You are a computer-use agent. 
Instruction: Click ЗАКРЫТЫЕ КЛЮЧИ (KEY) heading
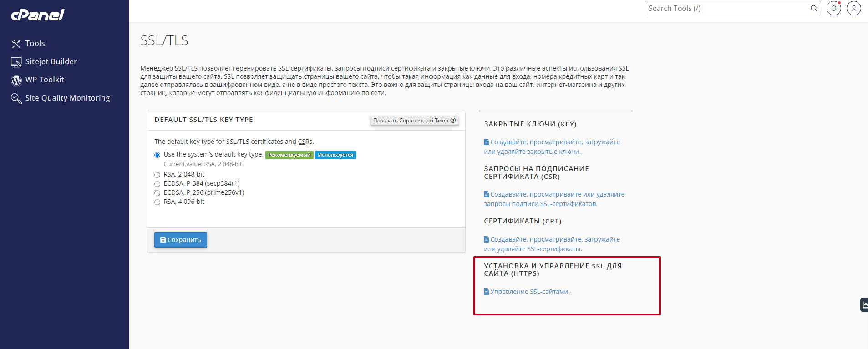point(530,124)
